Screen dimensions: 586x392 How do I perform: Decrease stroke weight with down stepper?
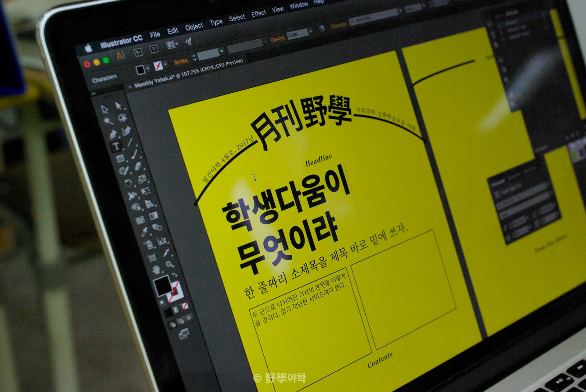194,59
